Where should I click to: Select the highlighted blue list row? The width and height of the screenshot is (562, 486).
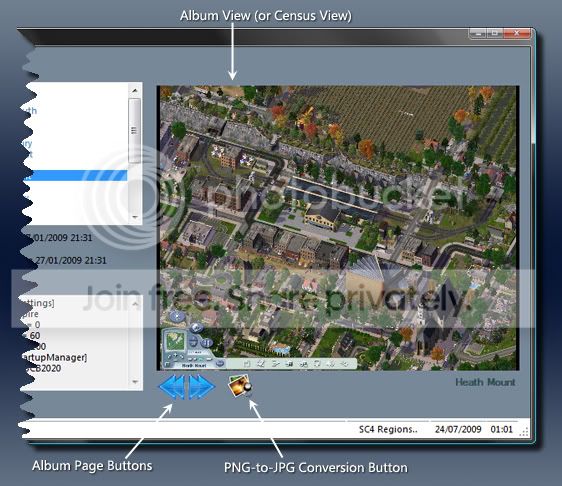(76, 175)
